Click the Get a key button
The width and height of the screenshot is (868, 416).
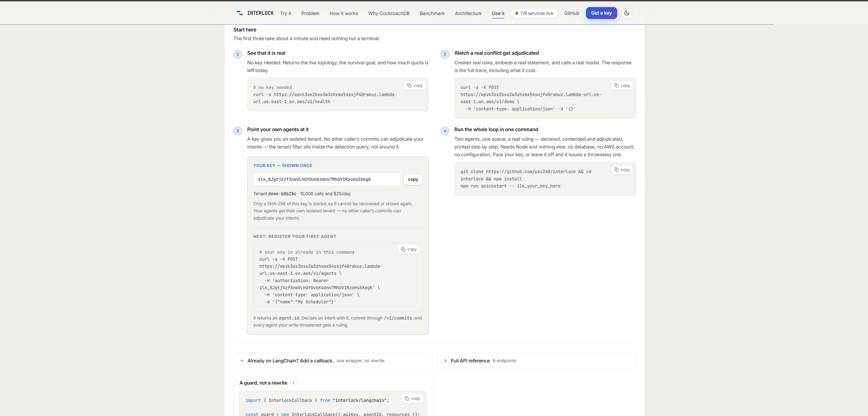[x=601, y=13]
